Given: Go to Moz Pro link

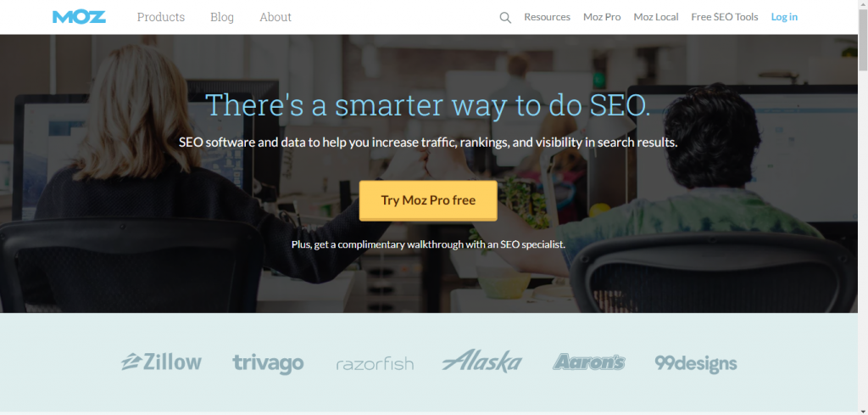Looking at the screenshot, I should [x=602, y=17].
